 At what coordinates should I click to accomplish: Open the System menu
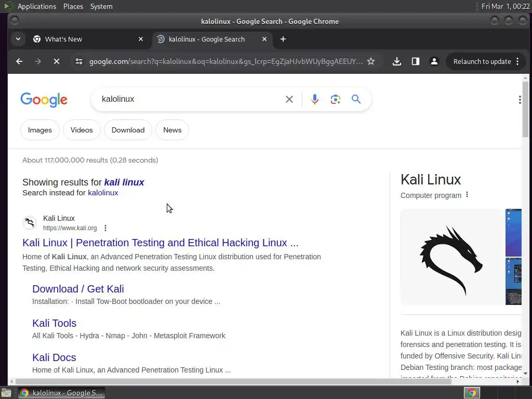pos(101,6)
